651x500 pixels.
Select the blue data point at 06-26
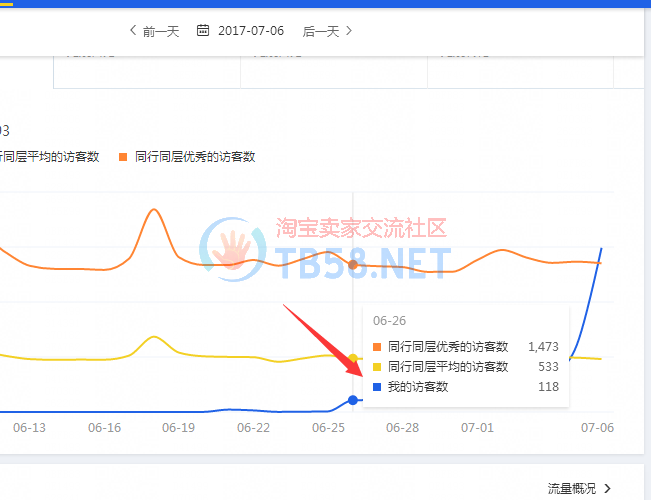tap(353, 400)
